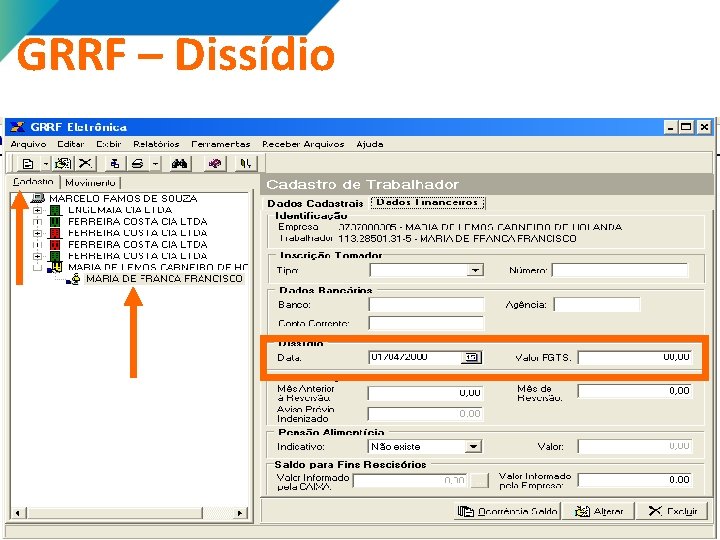
Task: Click the Pensão Alimentícia Valor field
Action: (x=635, y=446)
